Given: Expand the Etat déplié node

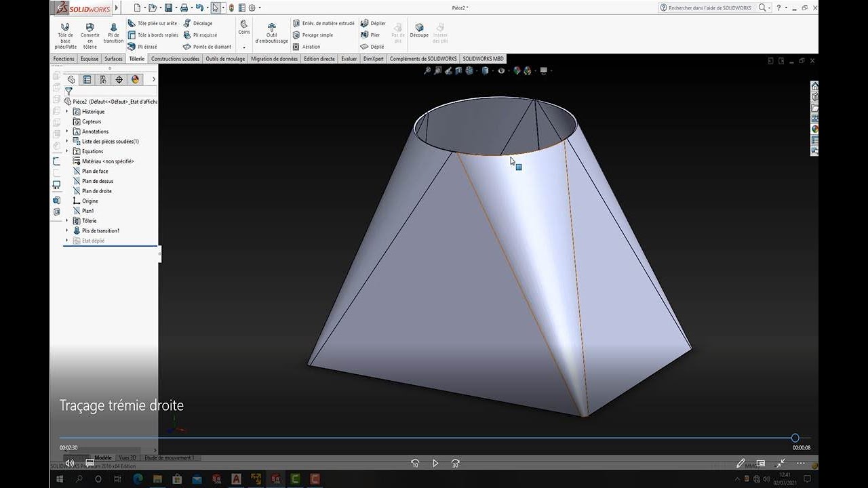Looking at the screenshot, I should coord(67,241).
